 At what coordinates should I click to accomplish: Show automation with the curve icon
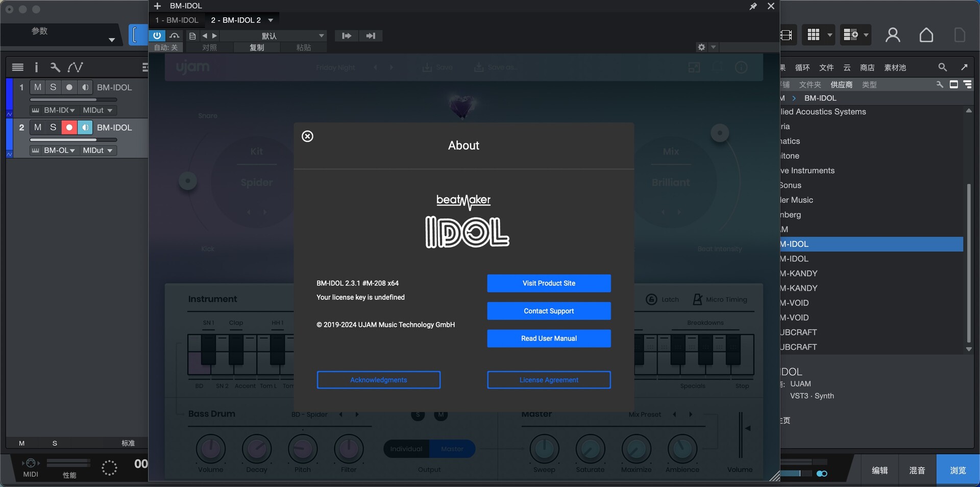click(x=75, y=67)
